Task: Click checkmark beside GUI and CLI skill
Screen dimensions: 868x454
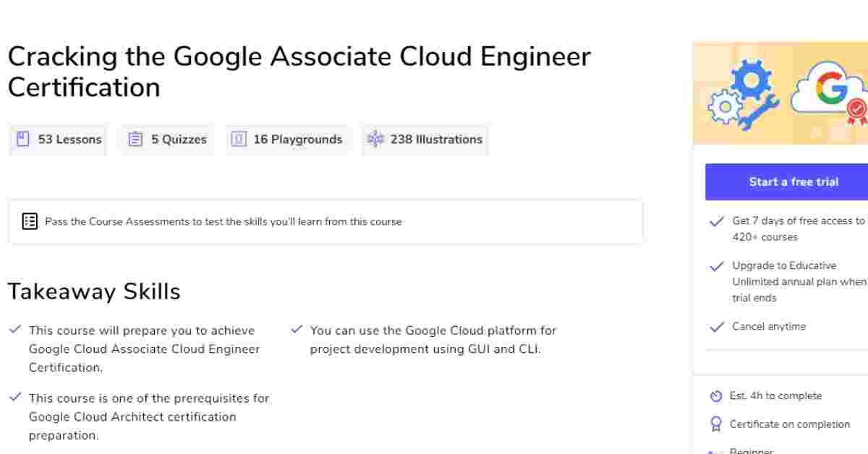Action: coord(297,330)
